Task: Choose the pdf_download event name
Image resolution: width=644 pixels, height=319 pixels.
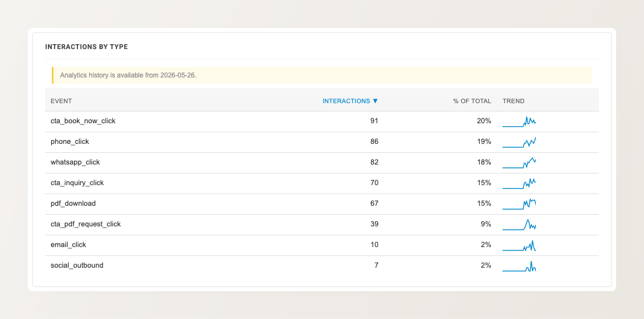Action: click(x=73, y=204)
